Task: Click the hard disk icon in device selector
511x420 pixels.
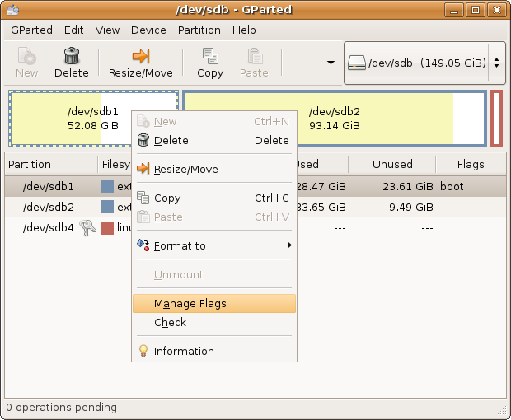Action: point(357,63)
